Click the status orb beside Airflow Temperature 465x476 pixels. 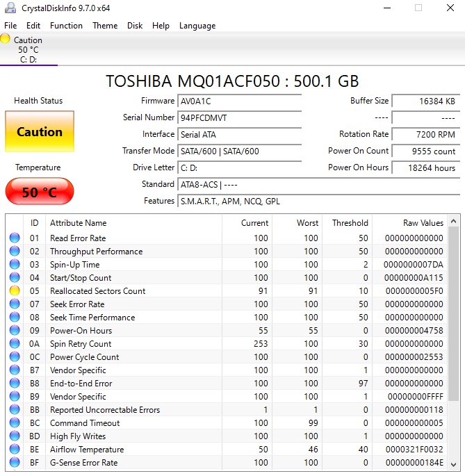pos(15,450)
